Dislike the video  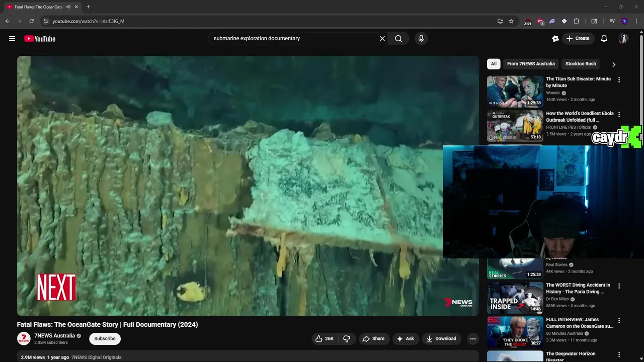[x=347, y=339]
